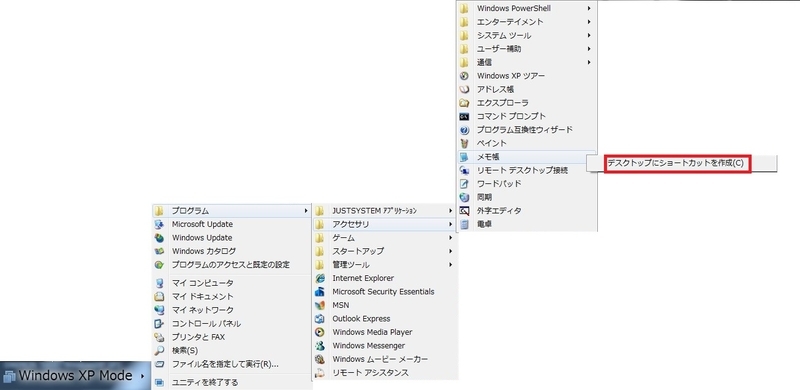Image resolution: width=800 pixels, height=390 pixels.
Task: Click the 検索 magnifier icon
Action: tap(159, 351)
